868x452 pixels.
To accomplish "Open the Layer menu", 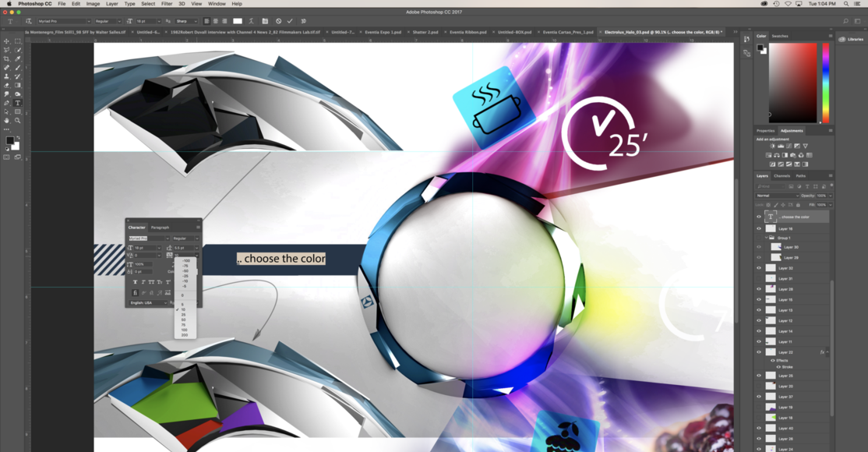I will point(112,4).
